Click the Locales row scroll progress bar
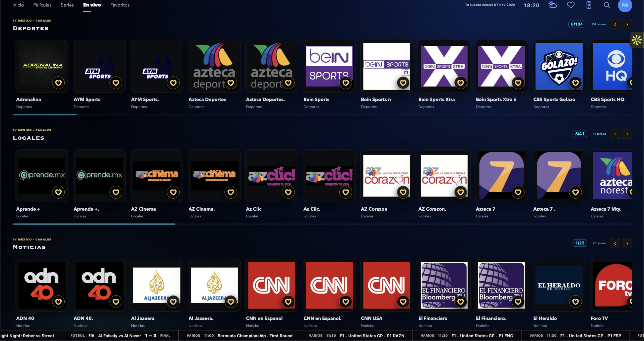 coord(322,224)
